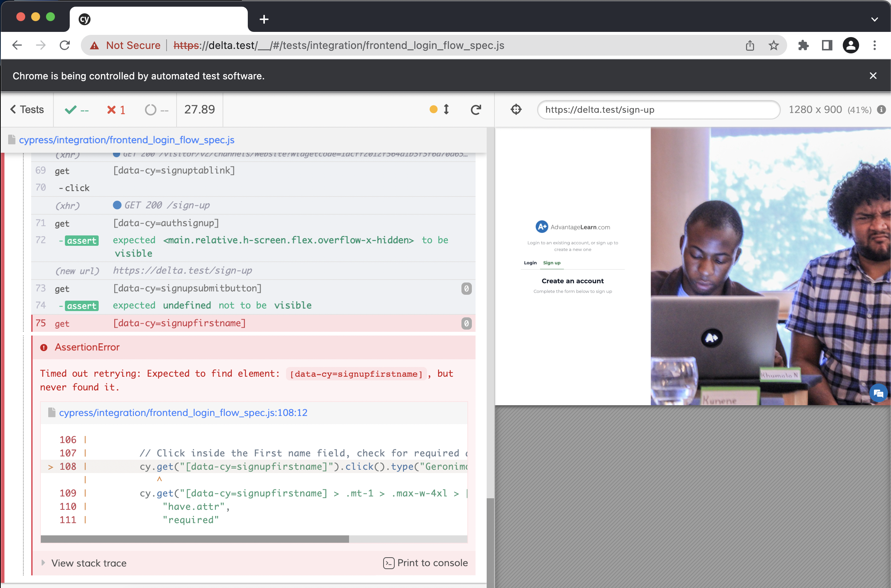Toggle auto-scrolling arrow icon in runner header
Screen dimensions: 891x588
(446, 109)
